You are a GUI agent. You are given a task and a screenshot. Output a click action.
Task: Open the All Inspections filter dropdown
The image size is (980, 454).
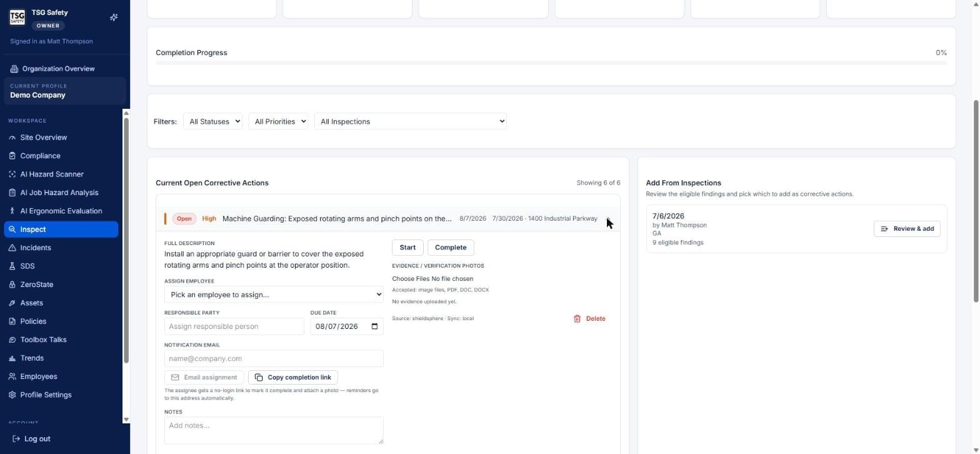point(411,122)
